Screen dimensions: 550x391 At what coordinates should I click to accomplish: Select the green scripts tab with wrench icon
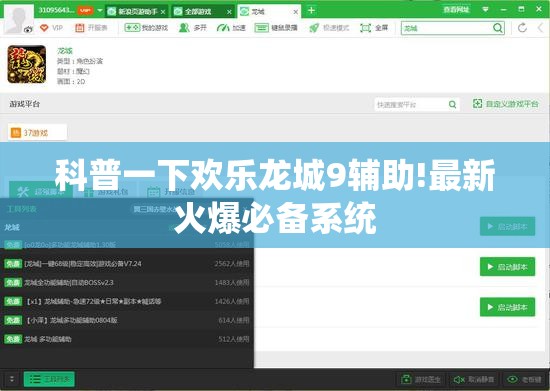click(41, 191)
